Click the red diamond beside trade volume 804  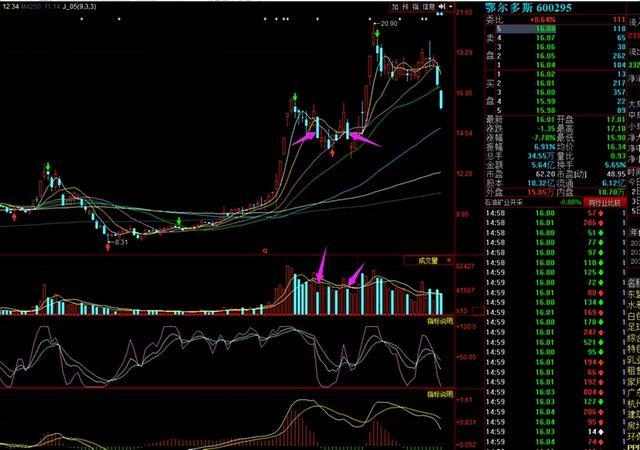(x=600, y=392)
